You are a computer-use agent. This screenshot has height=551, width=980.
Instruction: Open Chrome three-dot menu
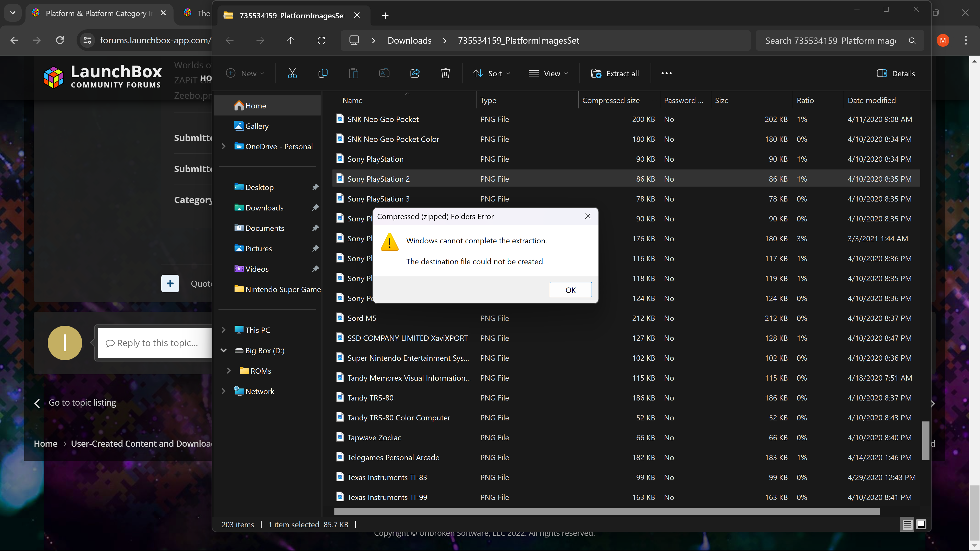coord(965,40)
